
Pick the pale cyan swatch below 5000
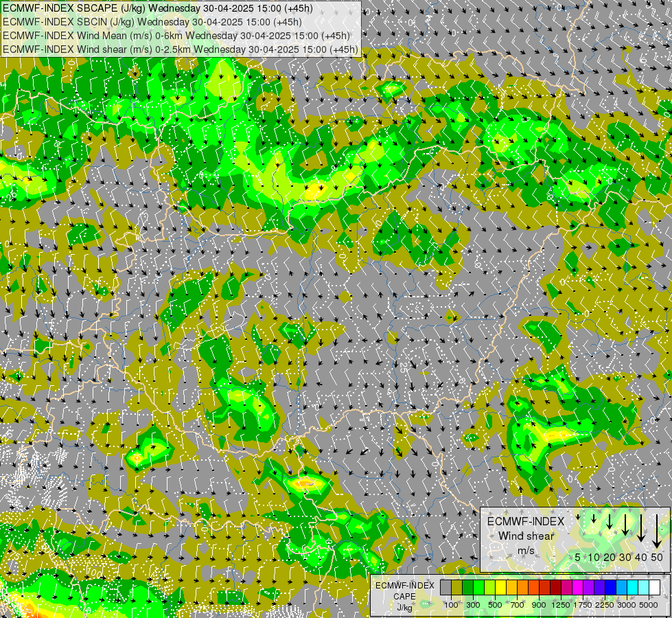[644, 588]
